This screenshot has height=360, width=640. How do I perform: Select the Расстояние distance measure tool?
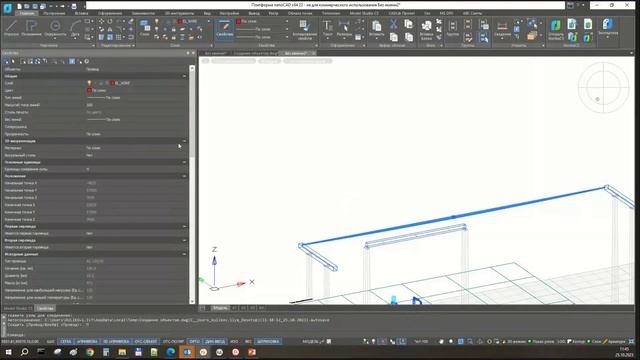502,29
